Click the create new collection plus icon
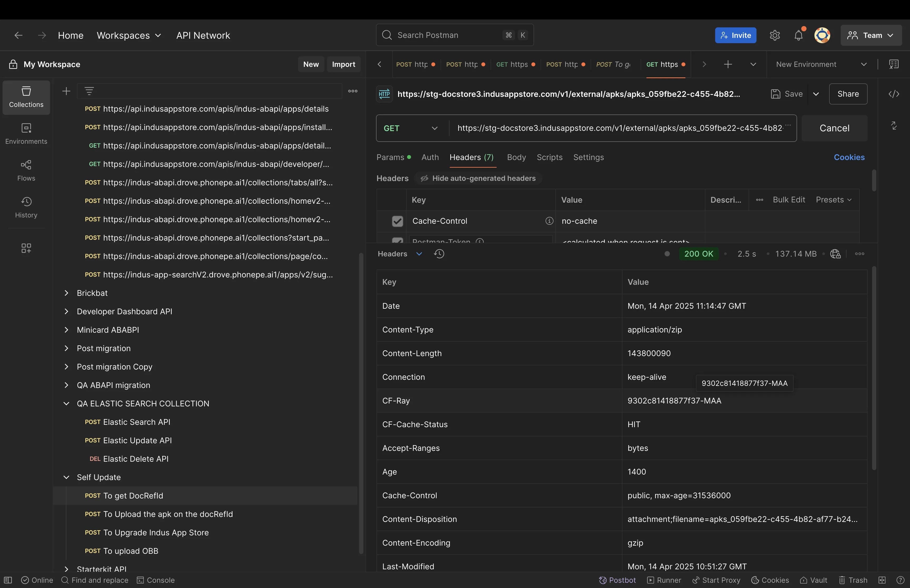910x588 pixels. [66, 91]
